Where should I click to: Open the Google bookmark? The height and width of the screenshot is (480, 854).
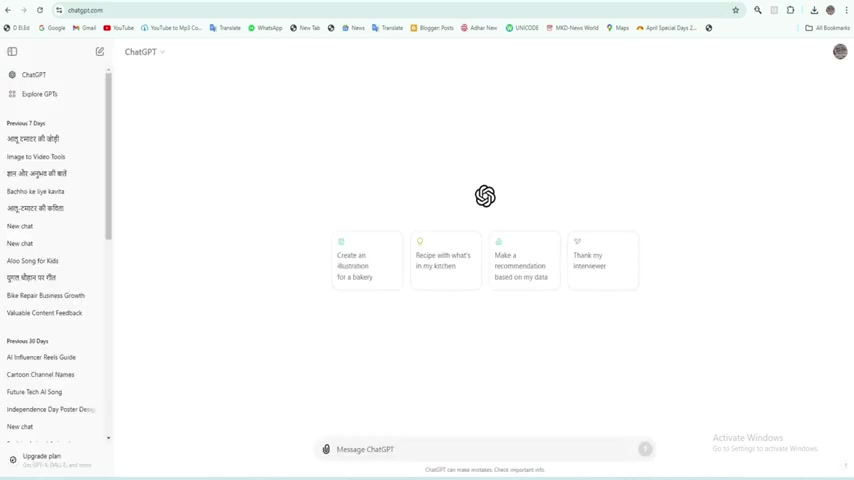click(52, 28)
